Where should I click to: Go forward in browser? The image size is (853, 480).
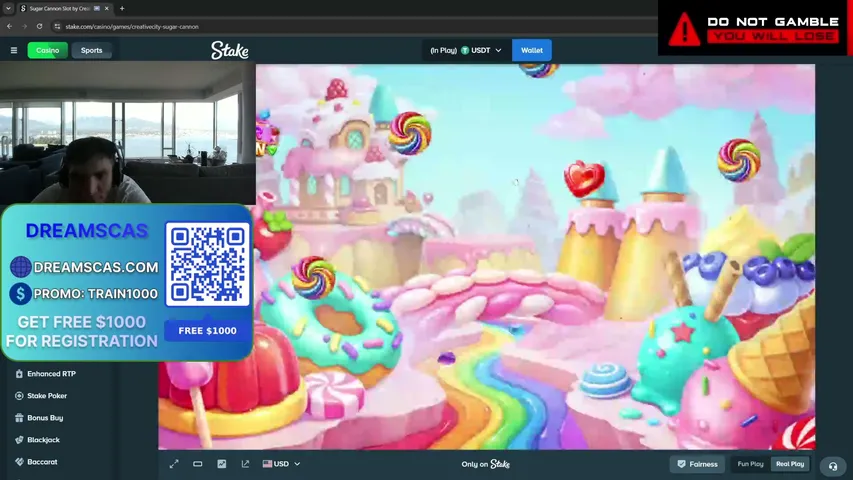click(24, 26)
